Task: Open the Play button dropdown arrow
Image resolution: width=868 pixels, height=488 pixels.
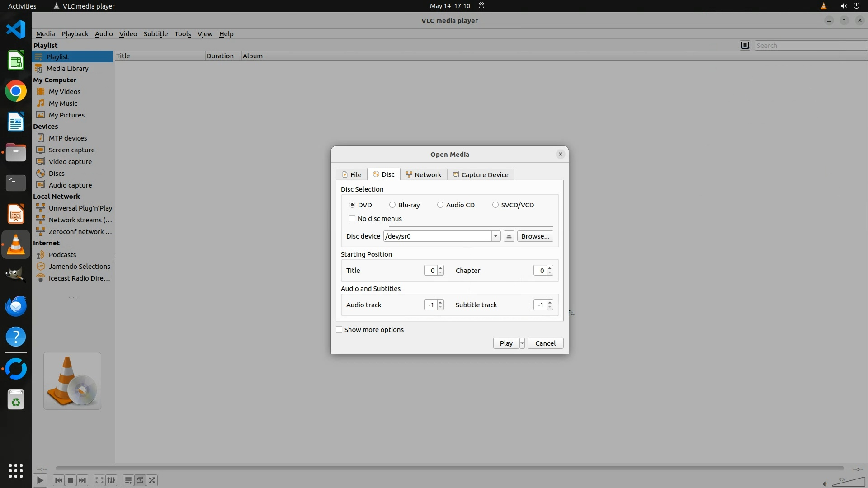Action: pos(522,343)
